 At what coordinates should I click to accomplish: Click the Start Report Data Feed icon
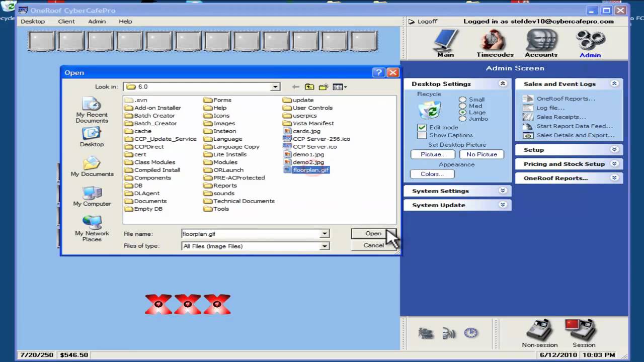click(528, 126)
